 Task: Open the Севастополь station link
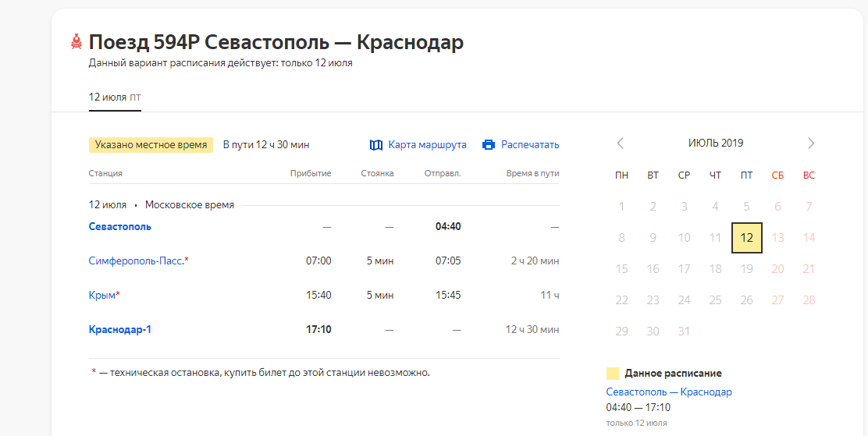pos(120,227)
